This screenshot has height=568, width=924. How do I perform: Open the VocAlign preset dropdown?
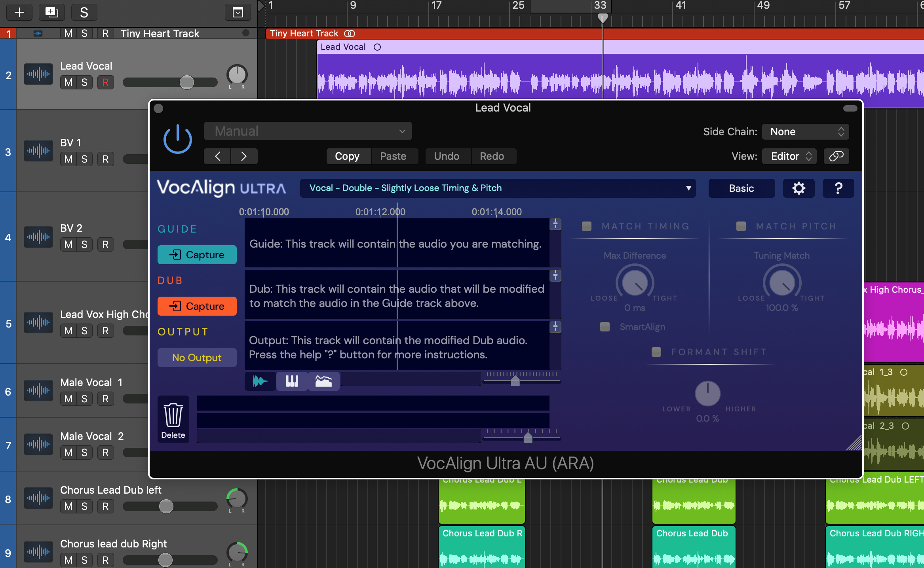pos(498,188)
